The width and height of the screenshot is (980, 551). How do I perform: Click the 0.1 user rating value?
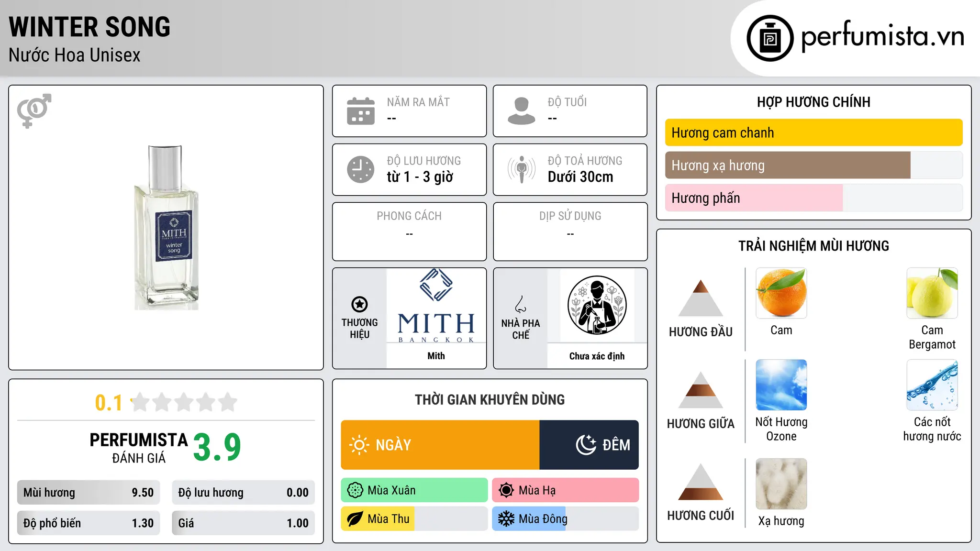point(109,403)
